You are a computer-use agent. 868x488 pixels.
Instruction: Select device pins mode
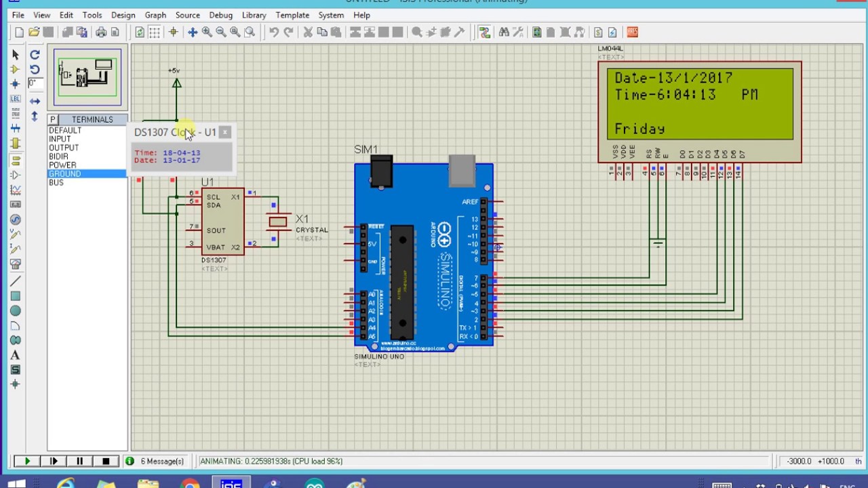[x=16, y=175]
